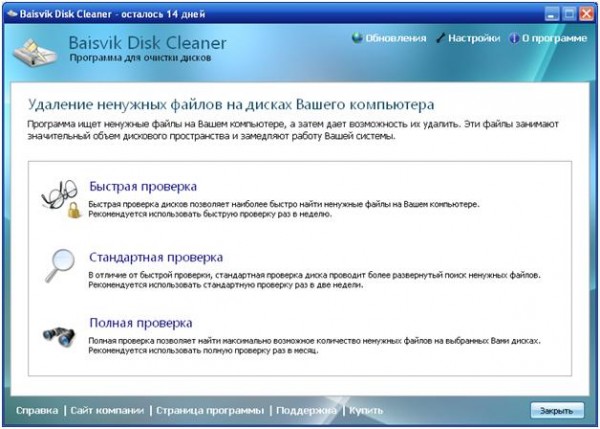Open Справка help link
The height and width of the screenshot is (429, 600).
tap(37, 410)
